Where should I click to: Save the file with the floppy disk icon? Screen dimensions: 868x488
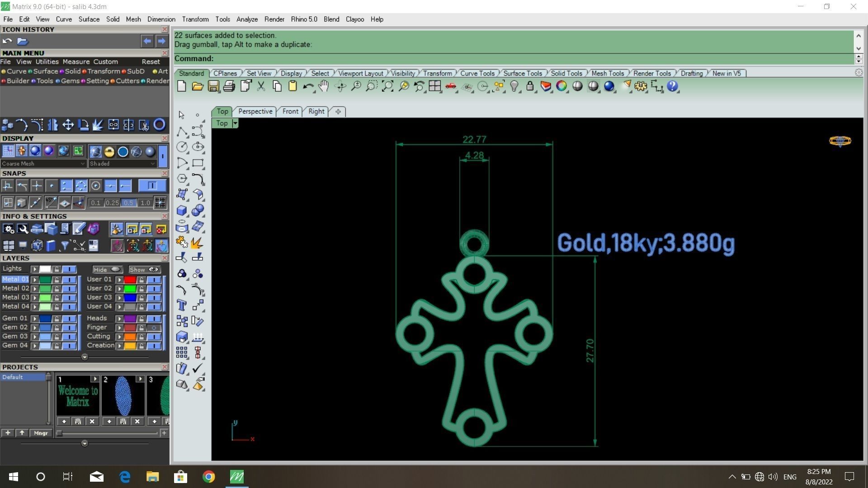(x=213, y=86)
